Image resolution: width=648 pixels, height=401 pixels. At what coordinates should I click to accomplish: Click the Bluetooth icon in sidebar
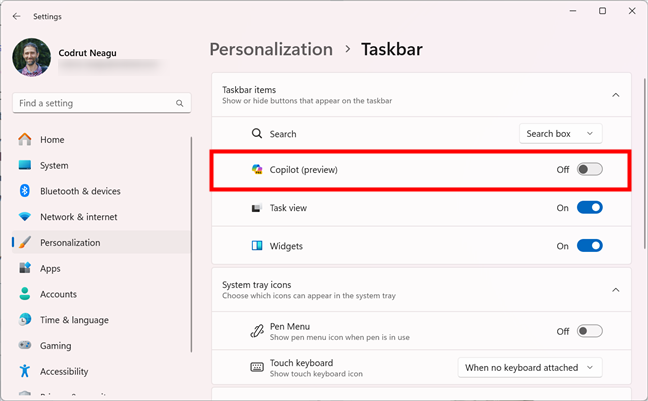pyautogui.click(x=25, y=191)
